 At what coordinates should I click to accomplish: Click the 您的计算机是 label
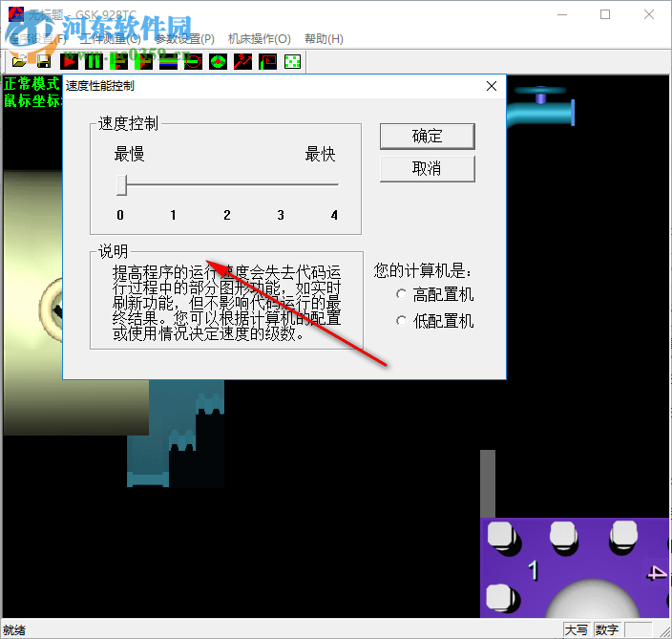pos(423,270)
